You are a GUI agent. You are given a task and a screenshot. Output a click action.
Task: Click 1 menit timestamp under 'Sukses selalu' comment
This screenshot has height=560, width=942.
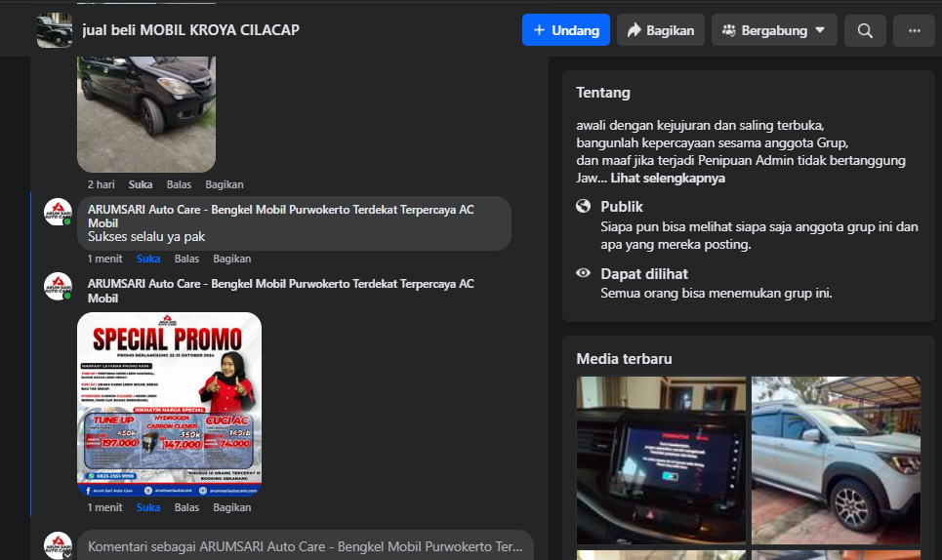pos(104,259)
